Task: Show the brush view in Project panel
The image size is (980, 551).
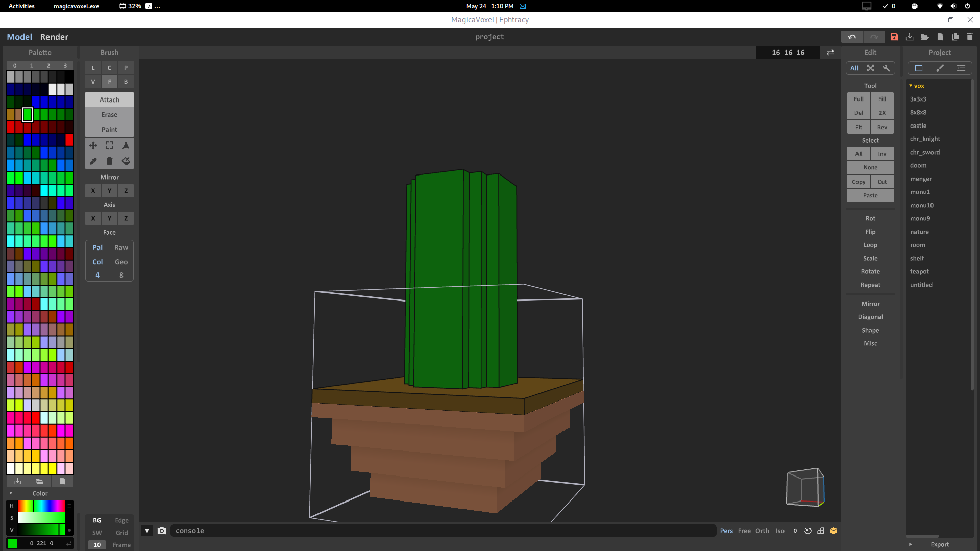Action: pos(940,68)
